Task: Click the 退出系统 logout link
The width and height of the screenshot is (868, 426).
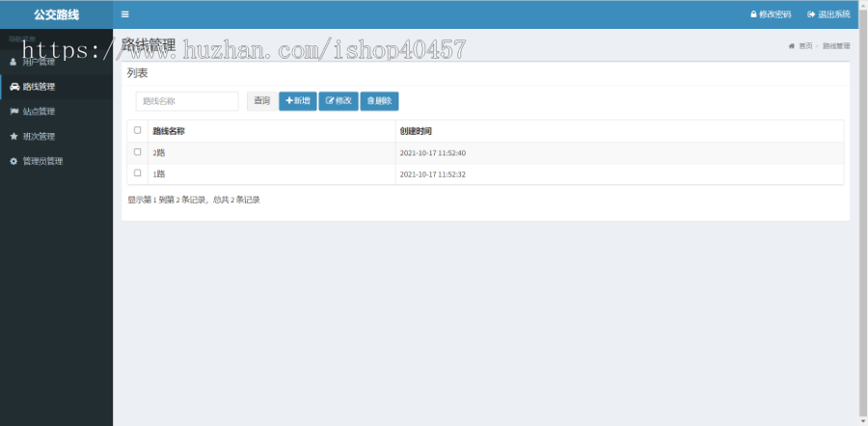Action: 828,14
